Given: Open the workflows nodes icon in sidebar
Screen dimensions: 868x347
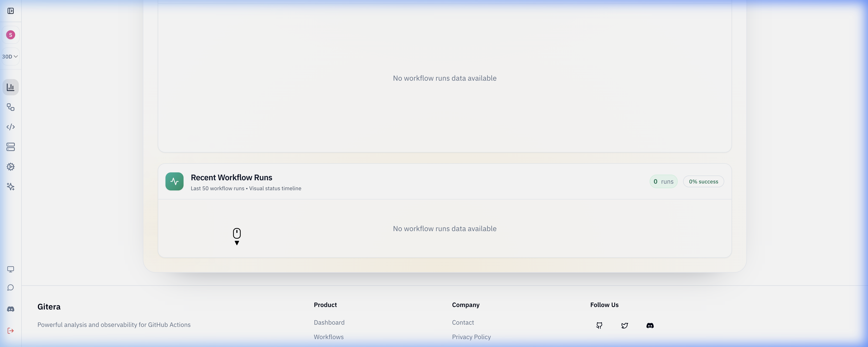Looking at the screenshot, I should (10, 107).
